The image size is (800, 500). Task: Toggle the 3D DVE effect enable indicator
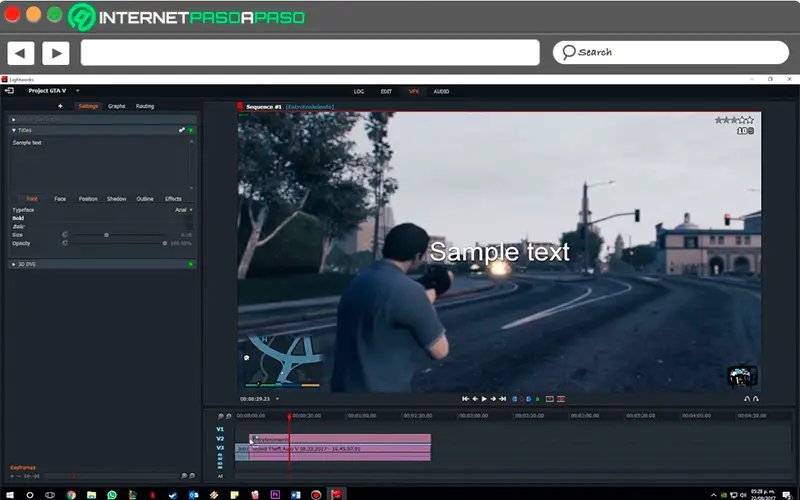point(190,264)
